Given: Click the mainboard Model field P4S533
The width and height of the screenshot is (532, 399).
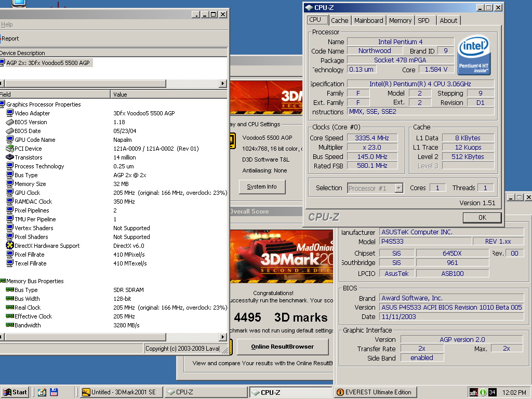Looking at the screenshot, I should (x=425, y=242).
